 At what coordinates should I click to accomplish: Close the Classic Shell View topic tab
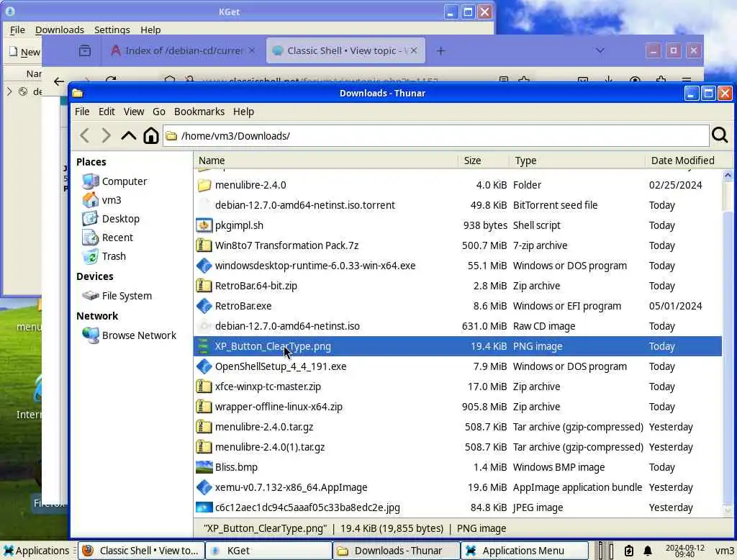[414, 50]
